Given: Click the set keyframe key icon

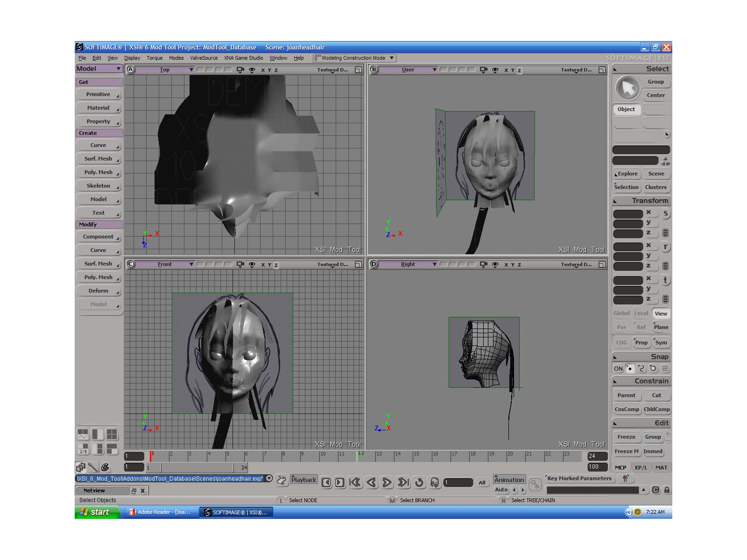Looking at the screenshot, I should point(535,484).
